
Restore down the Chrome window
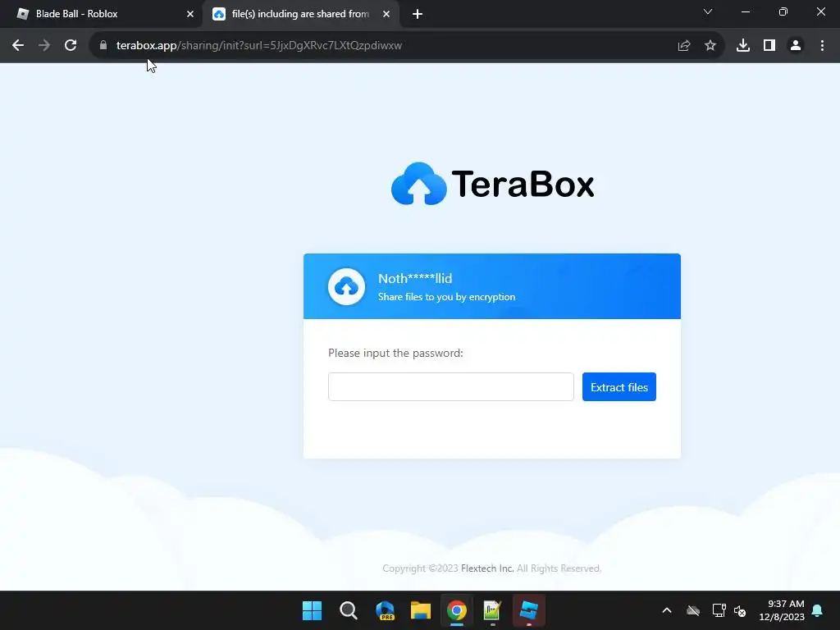tap(783, 11)
